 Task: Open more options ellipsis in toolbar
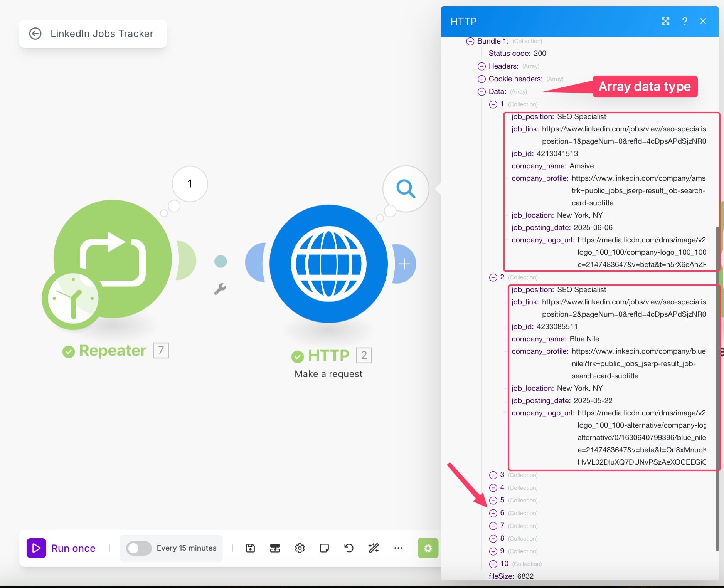pyautogui.click(x=398, y=548)
